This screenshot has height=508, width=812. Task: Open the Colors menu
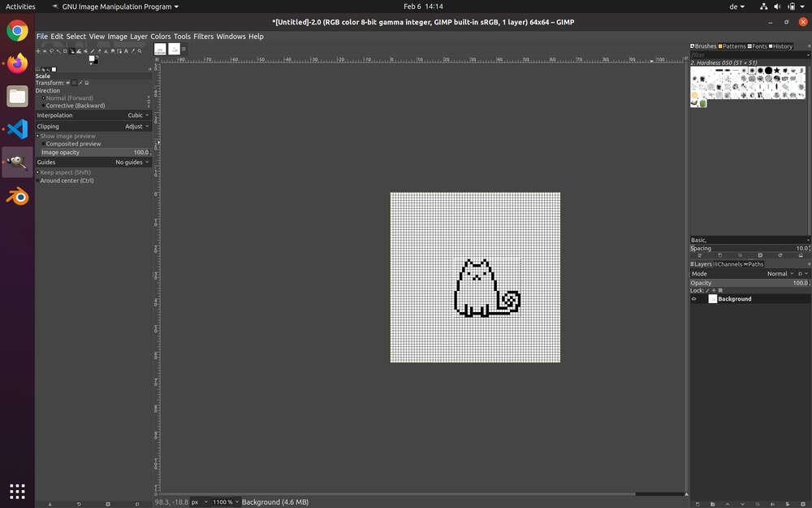pos(161,37)
